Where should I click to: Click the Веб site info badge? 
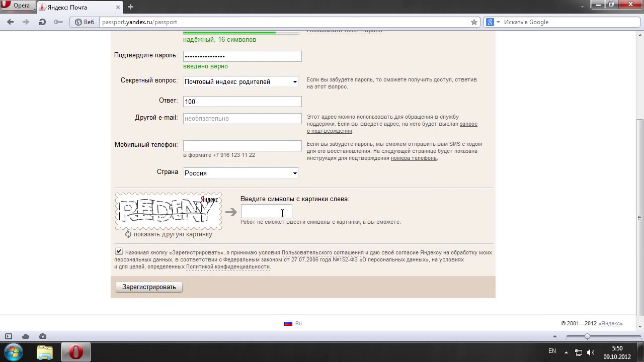(84, 22)
